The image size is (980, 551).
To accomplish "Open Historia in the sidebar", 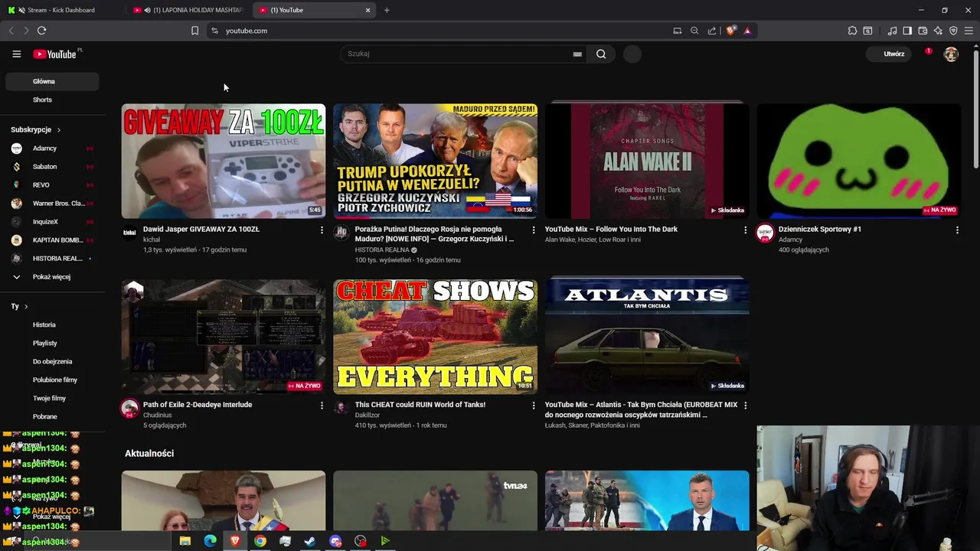I will 52,324.
